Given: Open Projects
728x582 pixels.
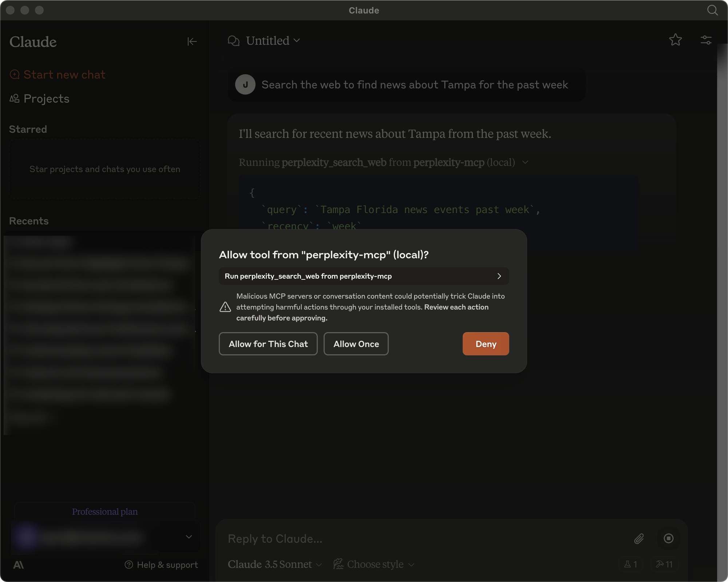Looking at the screenshot, I should click(39, 99).
